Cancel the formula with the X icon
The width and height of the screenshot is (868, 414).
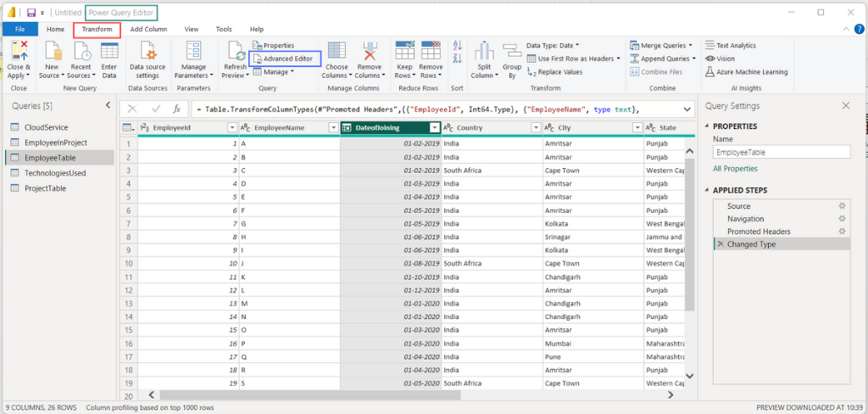132,109
